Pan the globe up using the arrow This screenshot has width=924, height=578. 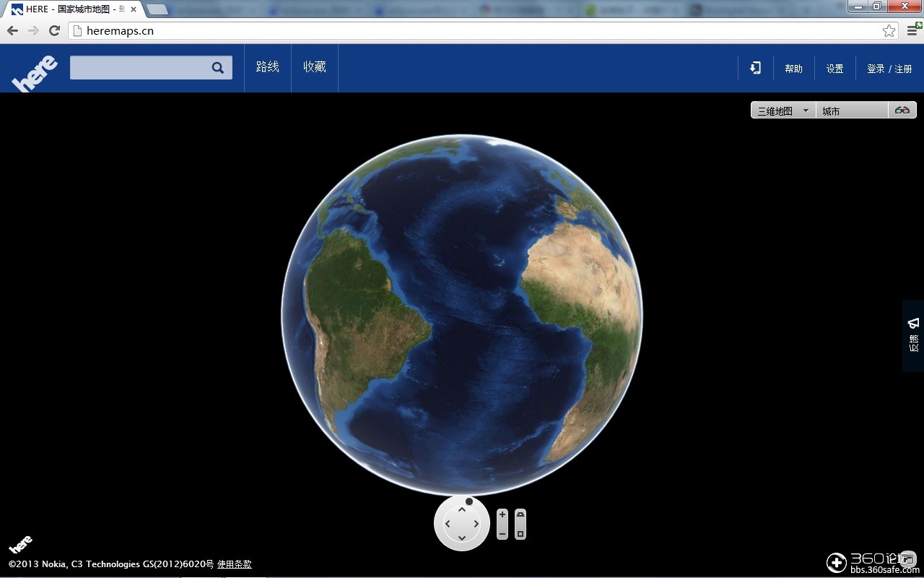462,512
